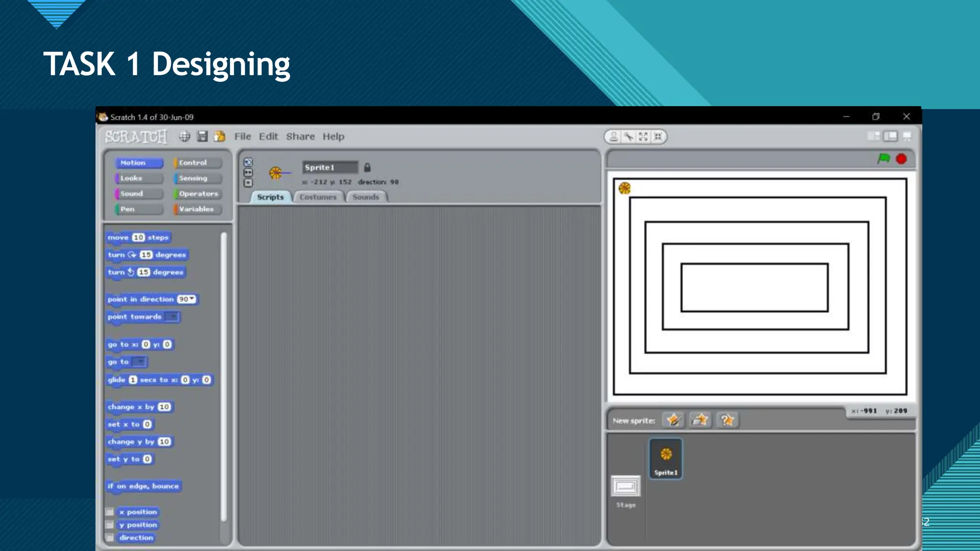Click the change y by 10 block
The height and width of the screenshot is (551, 980).
pos(139,441)
